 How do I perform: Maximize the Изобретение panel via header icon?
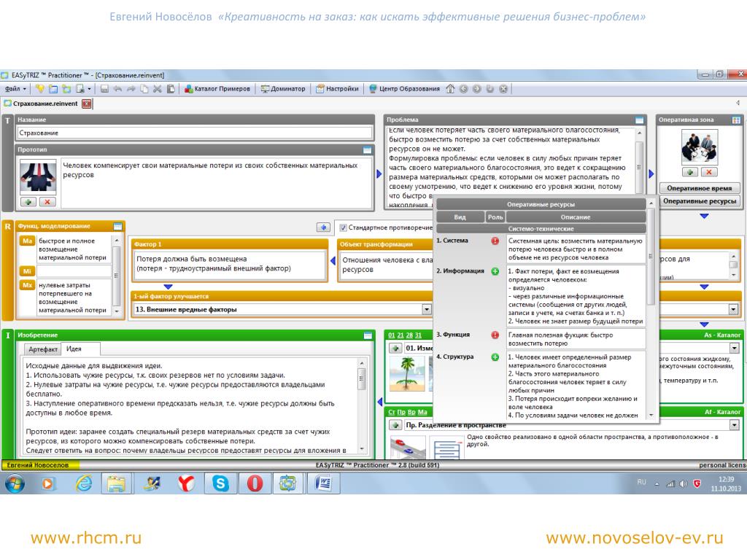coord(368,335)
